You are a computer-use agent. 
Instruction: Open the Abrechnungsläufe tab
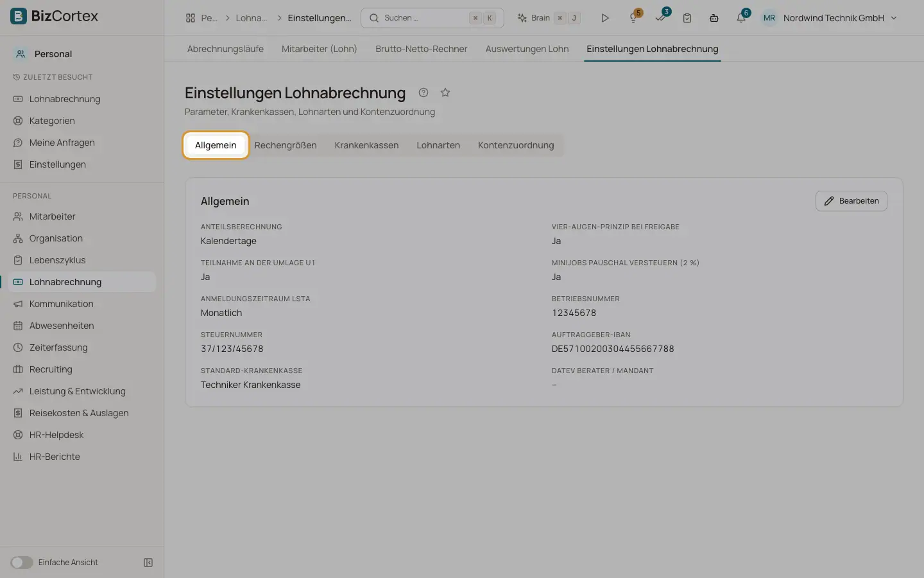[225, 49]
